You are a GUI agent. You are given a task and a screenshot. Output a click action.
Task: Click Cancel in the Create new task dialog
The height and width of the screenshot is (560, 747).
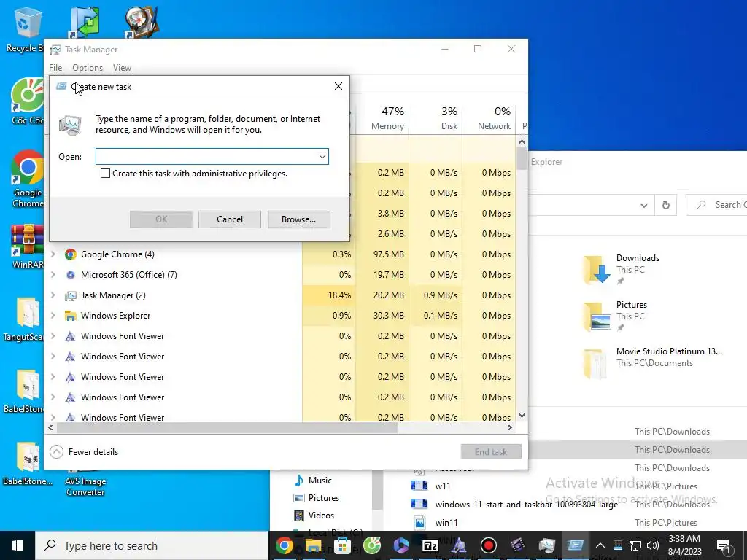[x=230, y=219]
